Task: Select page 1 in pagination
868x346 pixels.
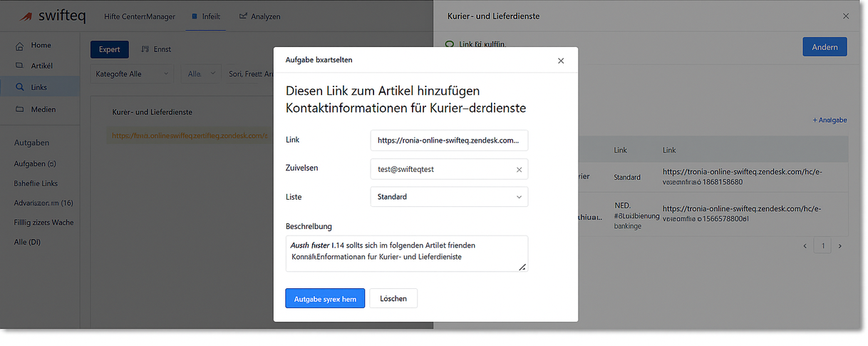Action: pos(823,246)
